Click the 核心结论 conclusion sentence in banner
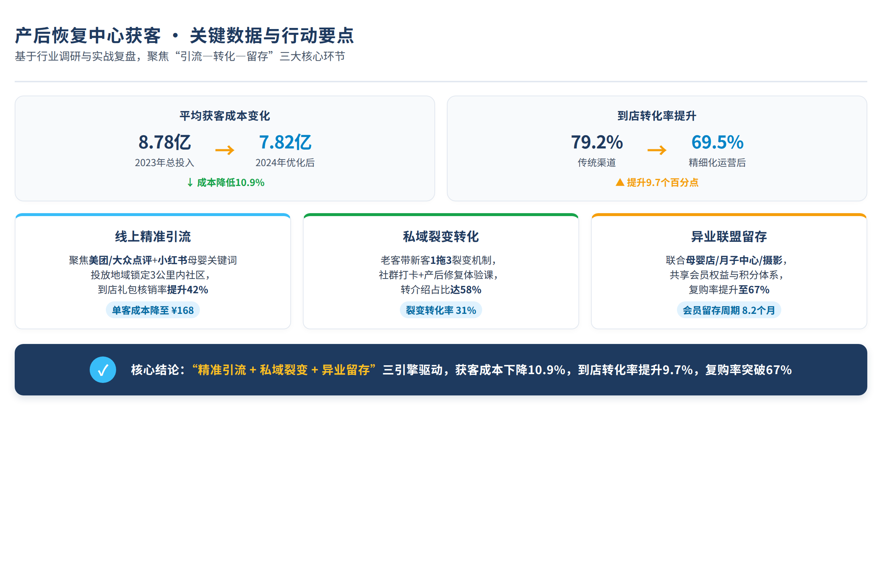The image size is (882, 588). [461, 370]
